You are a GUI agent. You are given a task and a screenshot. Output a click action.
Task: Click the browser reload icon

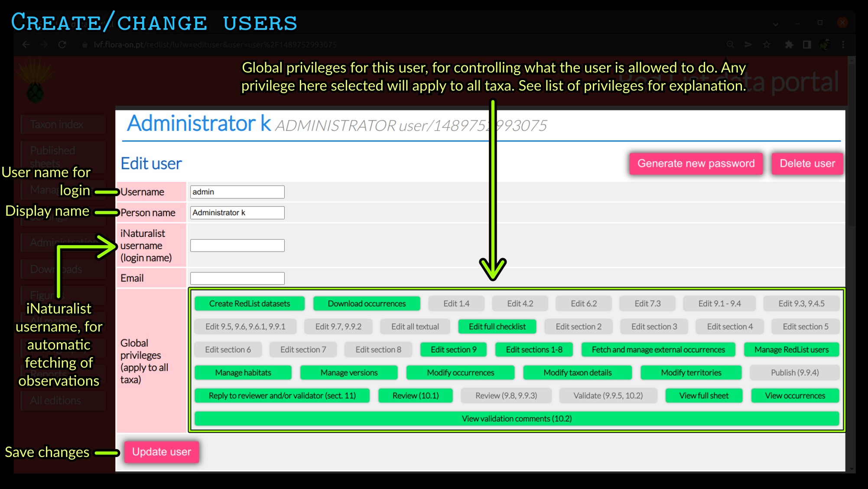pos(62,45)
